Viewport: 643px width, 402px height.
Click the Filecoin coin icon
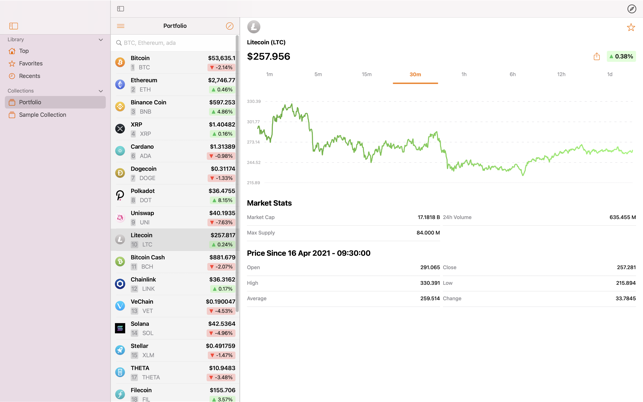pos(120,394)
